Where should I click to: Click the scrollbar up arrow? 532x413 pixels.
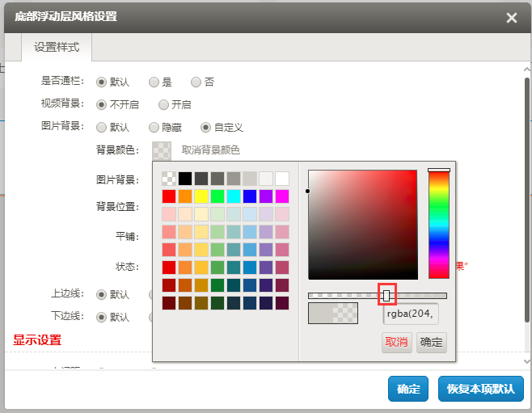527,70
